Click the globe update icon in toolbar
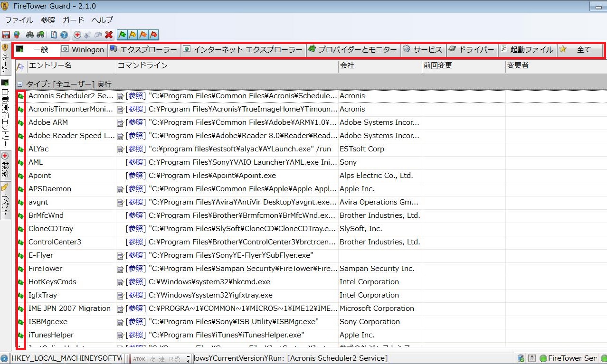Image resolution: width=607 pixels, height=364 pixels. point(17,35)
